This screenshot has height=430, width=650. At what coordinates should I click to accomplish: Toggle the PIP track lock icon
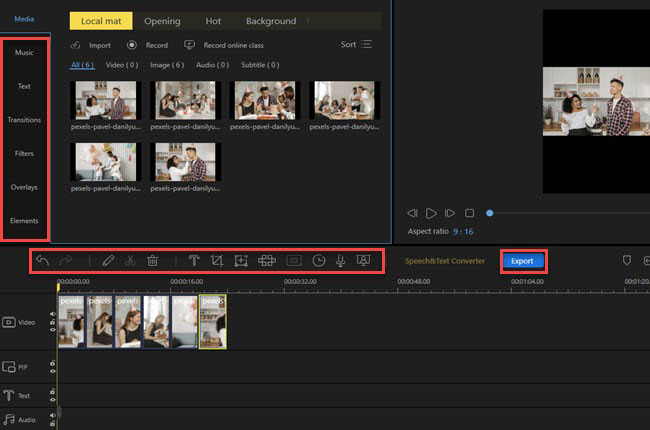(x=53, y=362)
